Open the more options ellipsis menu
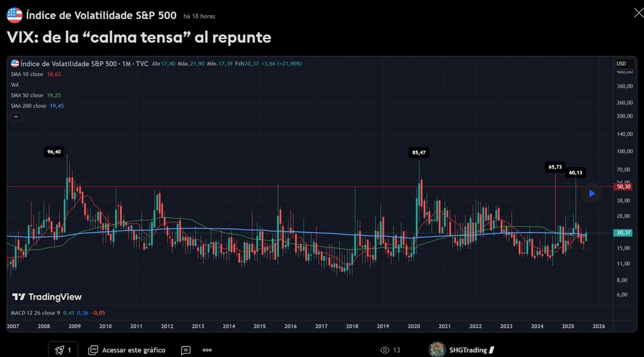The width and height of the screenshot is (644, 357). 207,350
